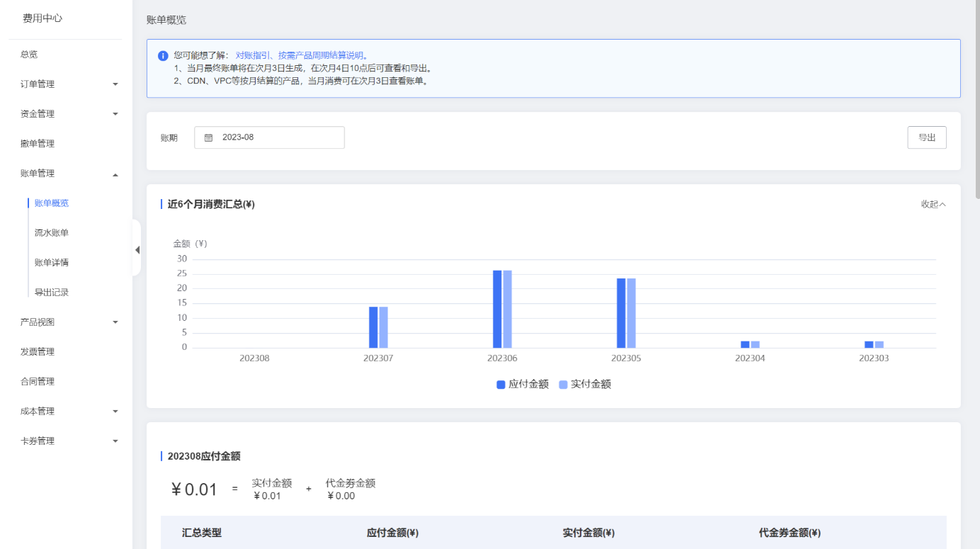Click the blue info icon in notice banner

pos(163,55)
